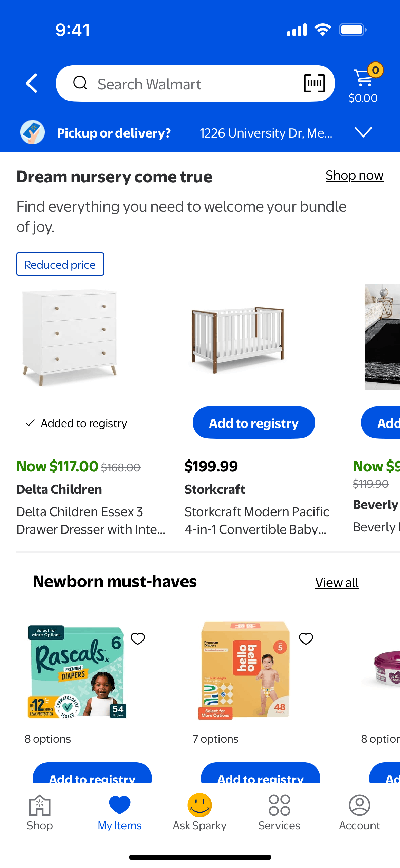The image size is (400, 868).
Task: Open the barcode scanner icon
Action: pos(314,83)
